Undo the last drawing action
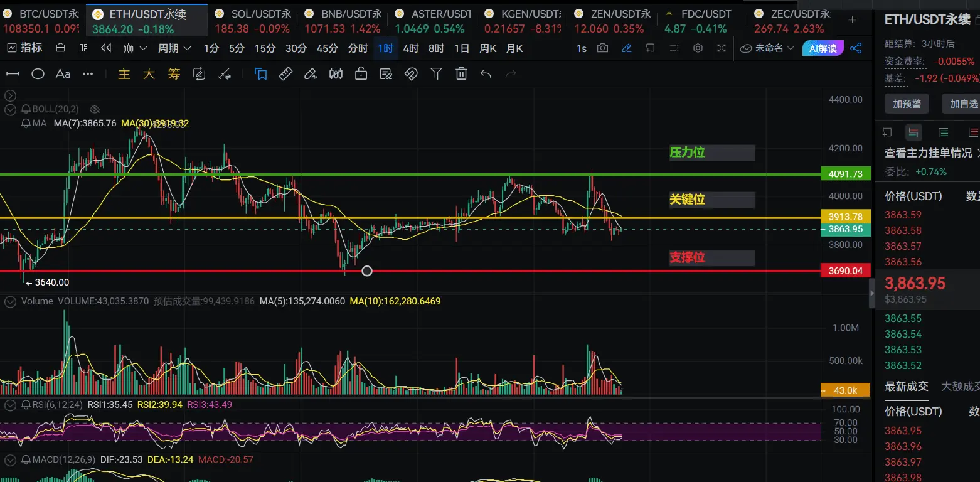Viewport: 980px width, 482px height. (486, 74)
